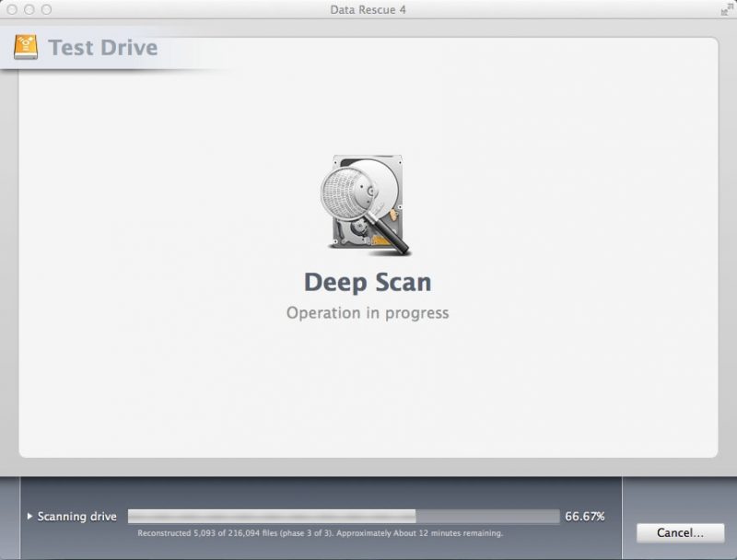Click the Cancel... button
This screenshot has height=560, width=737.
point(680,532)
